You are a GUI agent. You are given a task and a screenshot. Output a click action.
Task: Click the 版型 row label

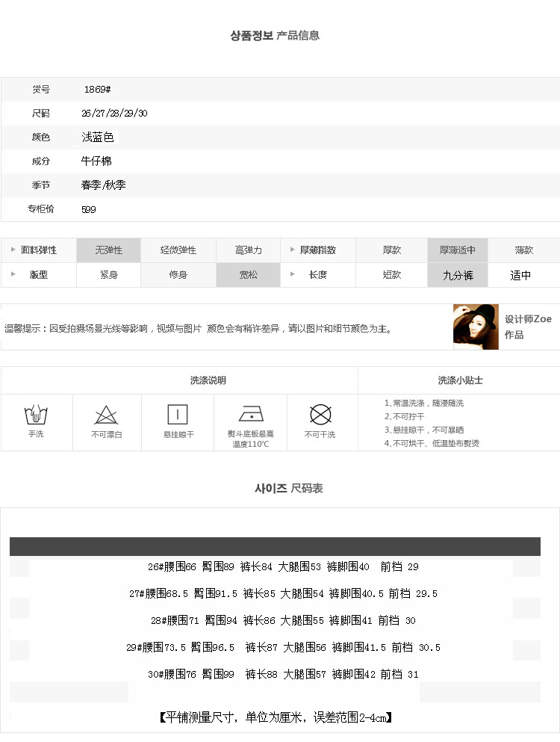[x=39, y=274]
